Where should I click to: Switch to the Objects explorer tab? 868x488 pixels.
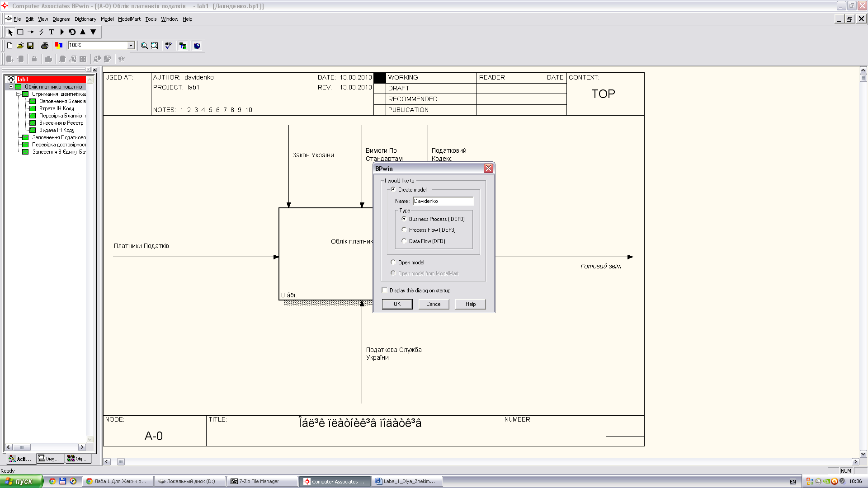click(78, 459)
